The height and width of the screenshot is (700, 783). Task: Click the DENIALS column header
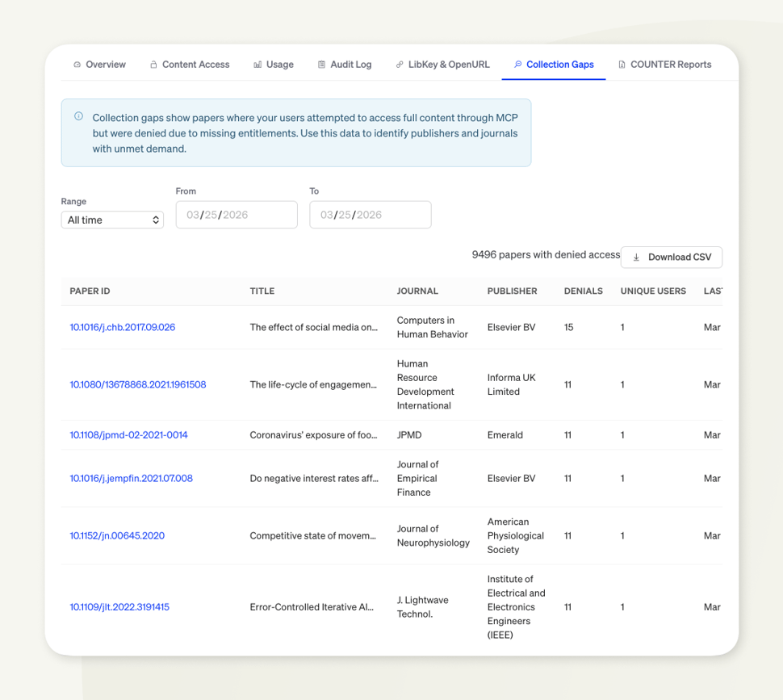pyautogui.click(x=583, y=291)
